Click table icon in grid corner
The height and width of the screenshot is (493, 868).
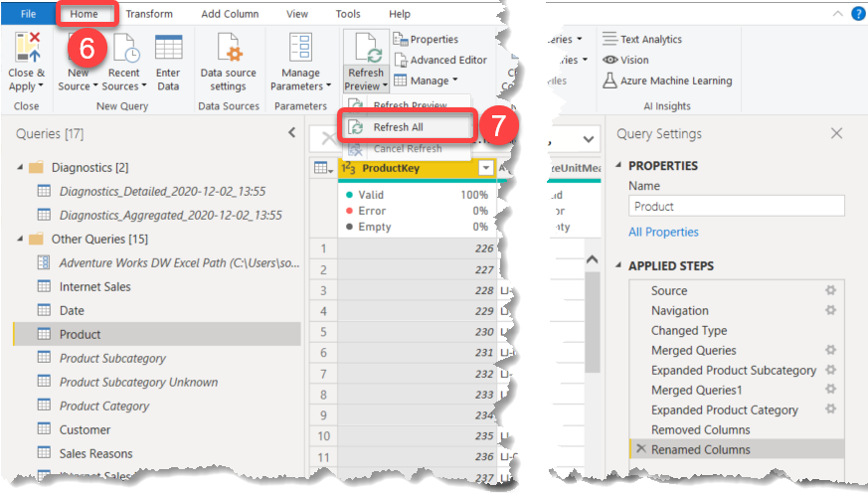(x=323, y=168)
